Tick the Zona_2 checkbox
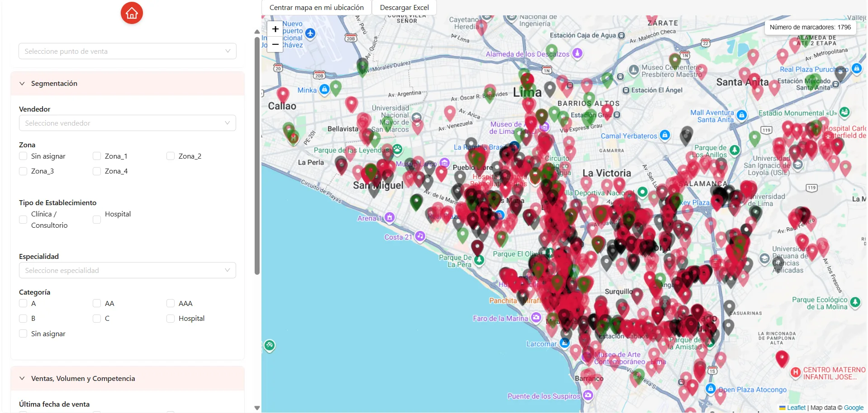The width and height of the screenshot is (868, 413). pos(171,156)
